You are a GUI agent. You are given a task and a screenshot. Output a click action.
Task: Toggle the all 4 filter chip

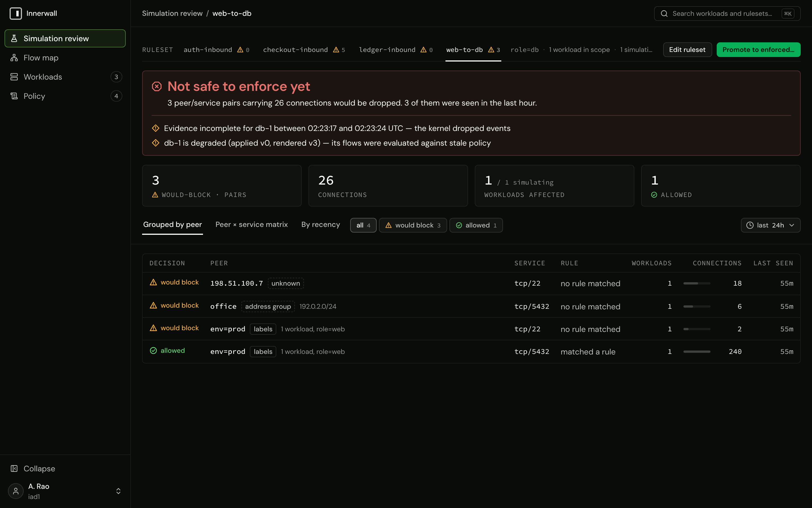pos(363,225)
